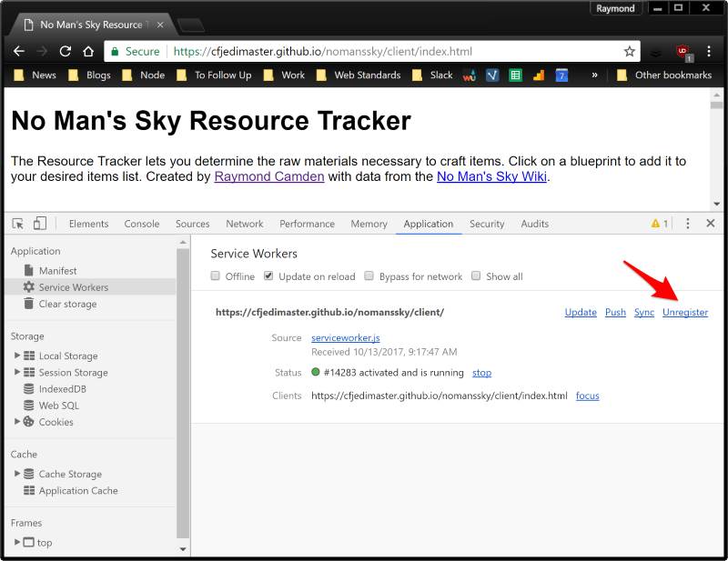
Task: Go back with the browser back arrow
Action: coord(18,52)
